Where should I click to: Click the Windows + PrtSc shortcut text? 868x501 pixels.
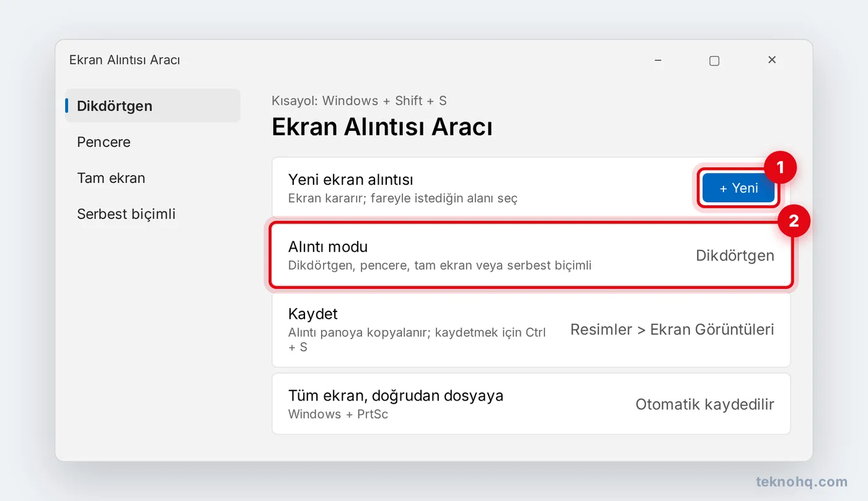pyautogui.click(x=339, y=414)
